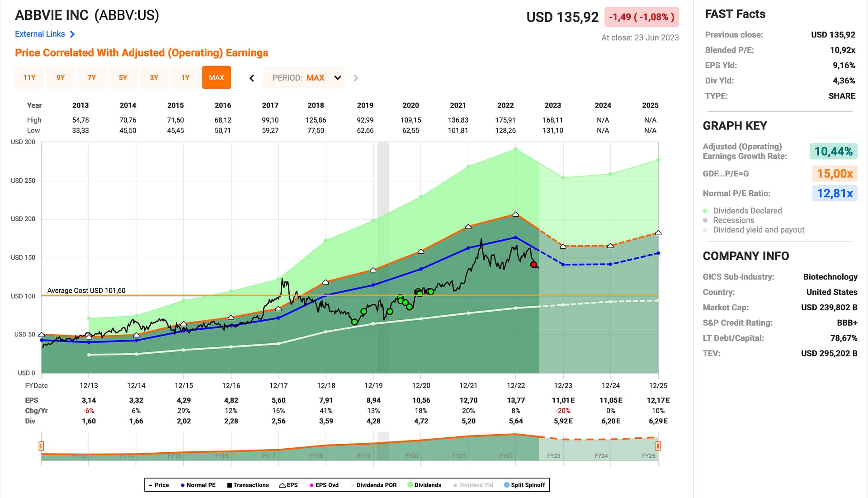
Task: Click the 12/23 EPS estimate 11,01E
Action: tap(563, 400)
